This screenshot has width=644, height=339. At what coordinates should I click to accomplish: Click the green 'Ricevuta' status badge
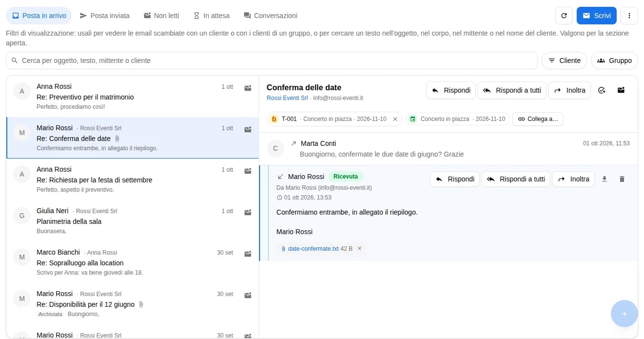(346, 177)
